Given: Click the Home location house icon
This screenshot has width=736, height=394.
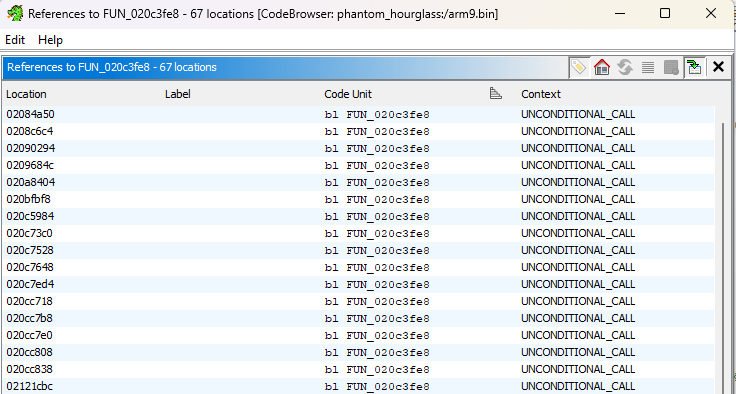Looking at the screenshot, I should coord(602,68).
